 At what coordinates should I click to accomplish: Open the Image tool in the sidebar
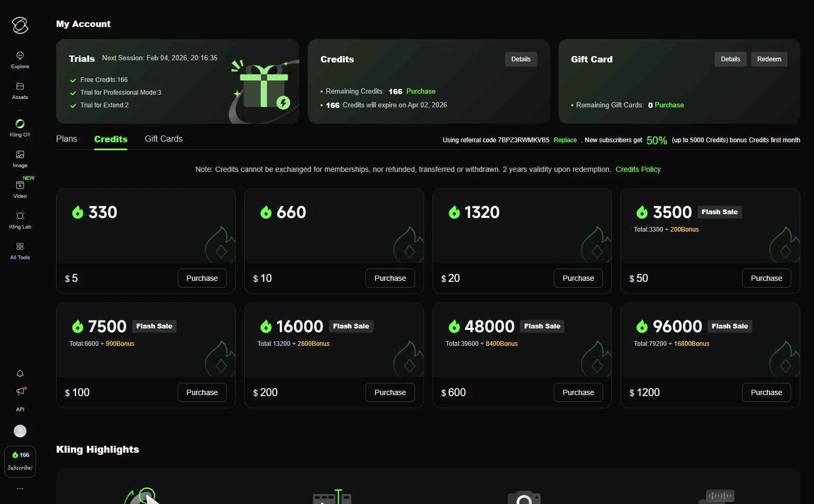pyautogui.click(x=20, y=159)
